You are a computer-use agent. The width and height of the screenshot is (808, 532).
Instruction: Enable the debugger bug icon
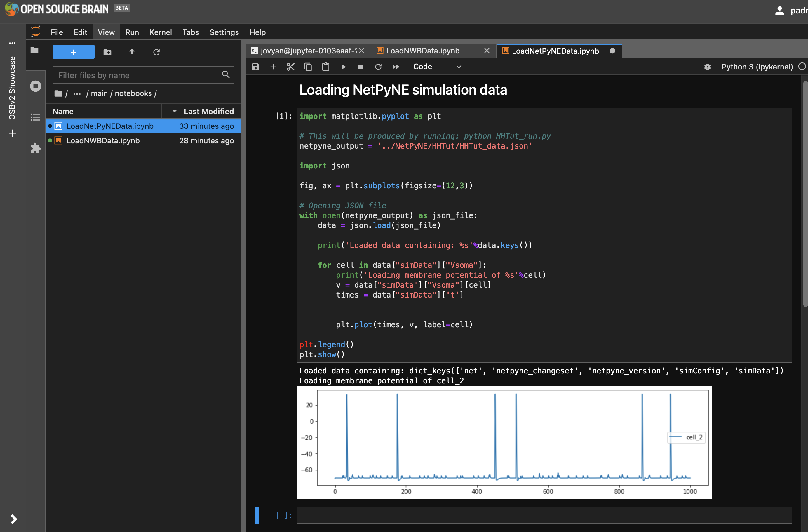tap(708, 67)
